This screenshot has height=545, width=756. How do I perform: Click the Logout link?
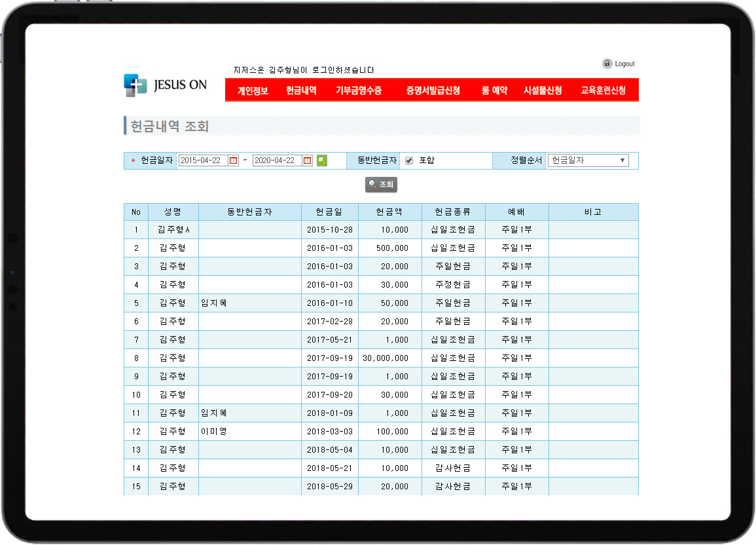coord(624,64)
